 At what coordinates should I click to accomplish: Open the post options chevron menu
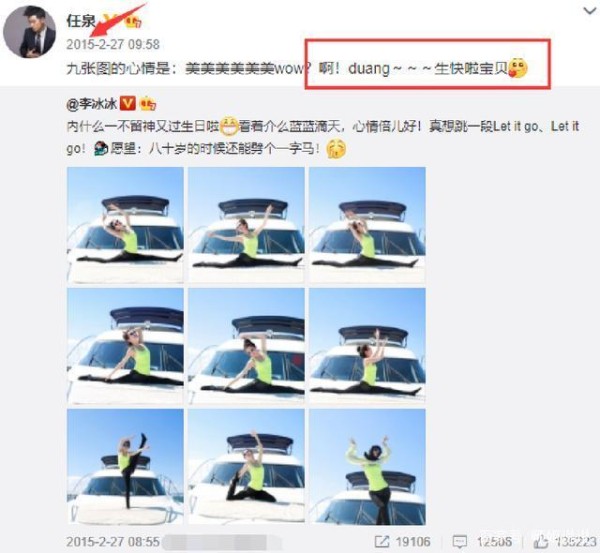(589, 11)
